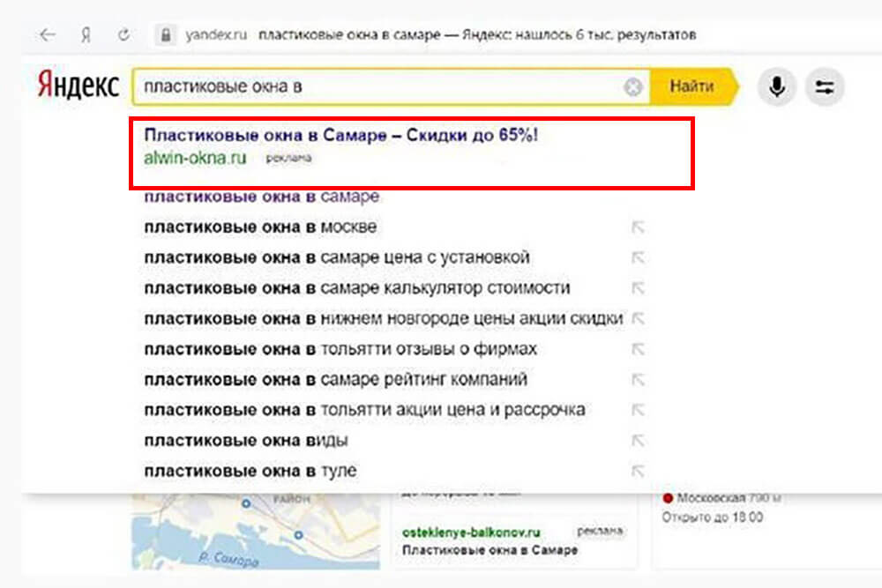The image size is (882, 588).
Task: Select suggestion 'пластиковые окна в туле'
Action: [x=250, y=471]
